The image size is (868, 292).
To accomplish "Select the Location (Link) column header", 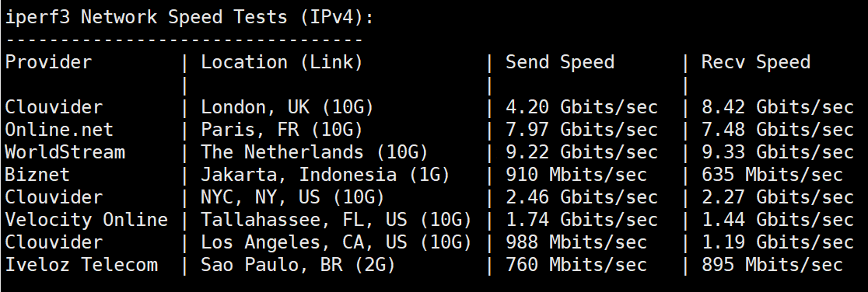I will [x=282, y=62].
